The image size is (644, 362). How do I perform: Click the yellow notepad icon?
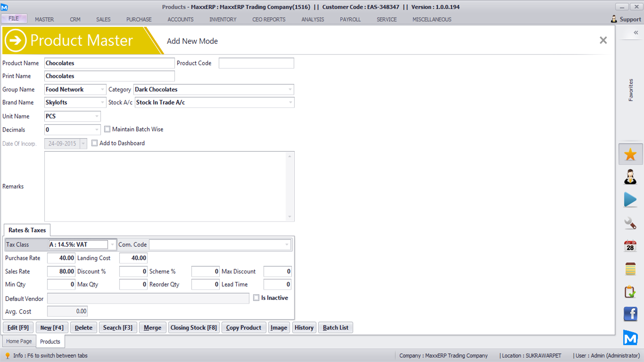point(630,269)
